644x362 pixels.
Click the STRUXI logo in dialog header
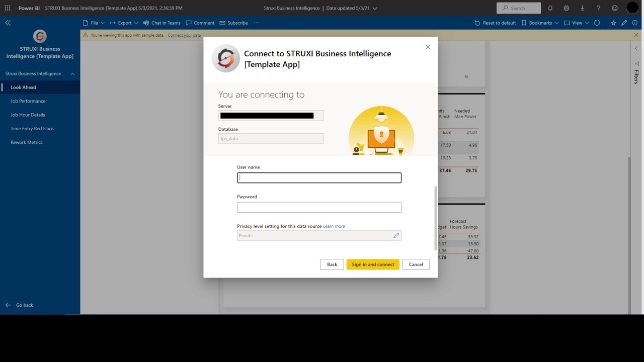(x=226, y=58)
